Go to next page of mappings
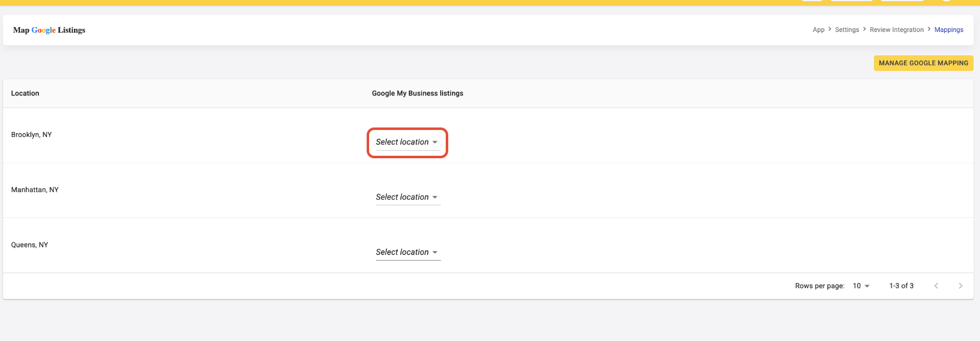Screen dimensions: 980x341 (x=961, y=286)
